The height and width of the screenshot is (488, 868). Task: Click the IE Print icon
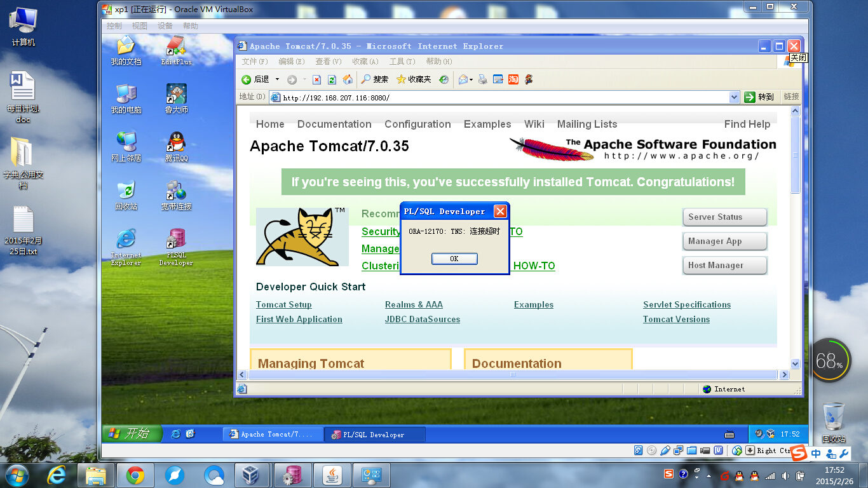point(483,79)
